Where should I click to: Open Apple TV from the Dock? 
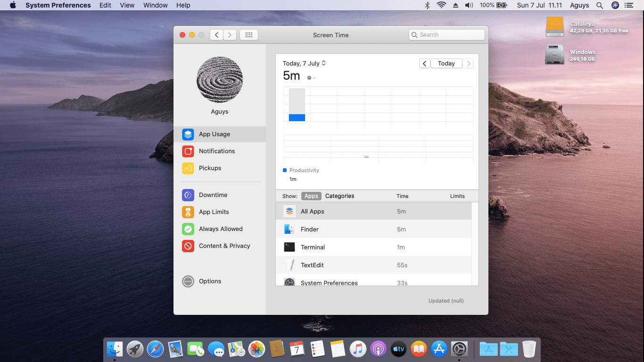tap(398, 349)
